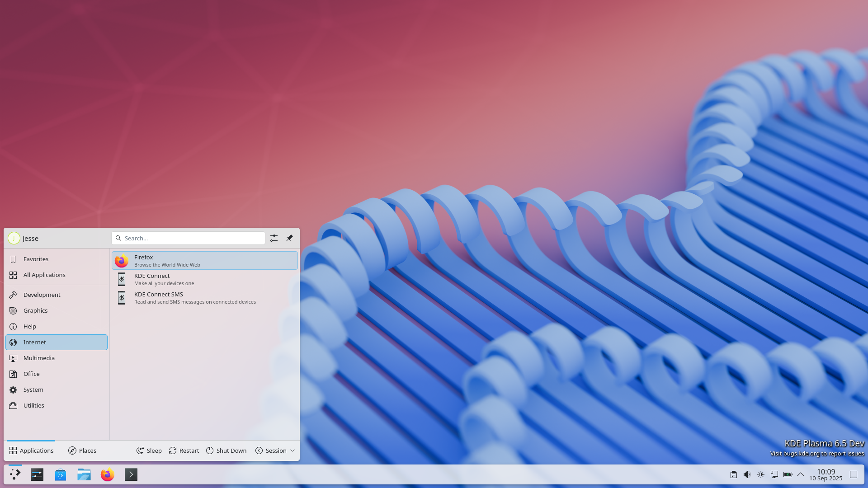
Task: Switch to the Applications tab
Action: click(31, 450)
